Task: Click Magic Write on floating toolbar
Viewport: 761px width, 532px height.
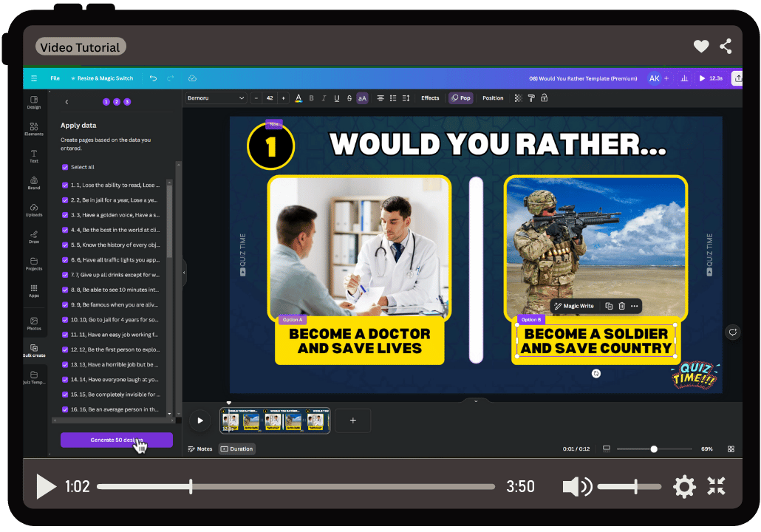Action: [575, 306]
